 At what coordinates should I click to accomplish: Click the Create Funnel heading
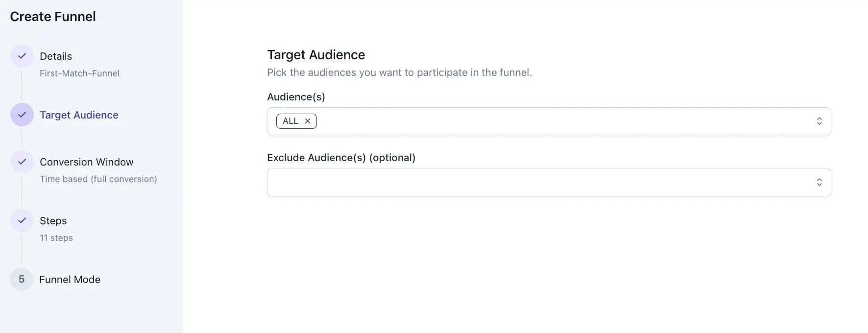tap(52, 16)
